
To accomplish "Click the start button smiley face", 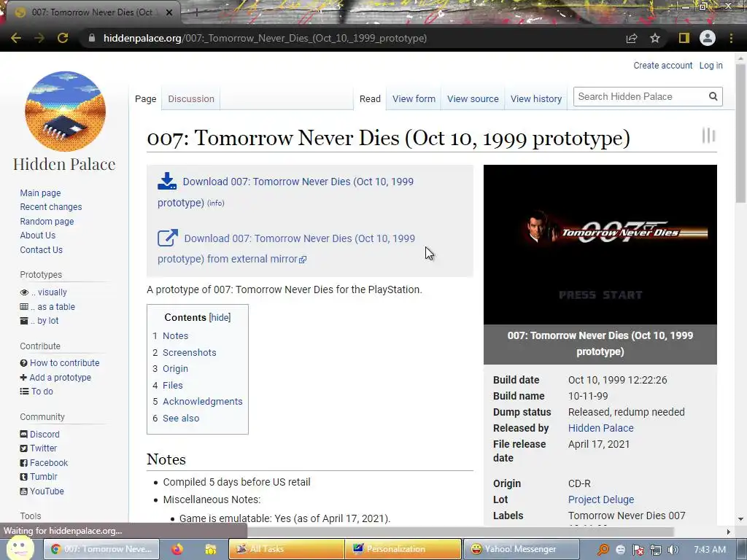I will tap(20, 548).
